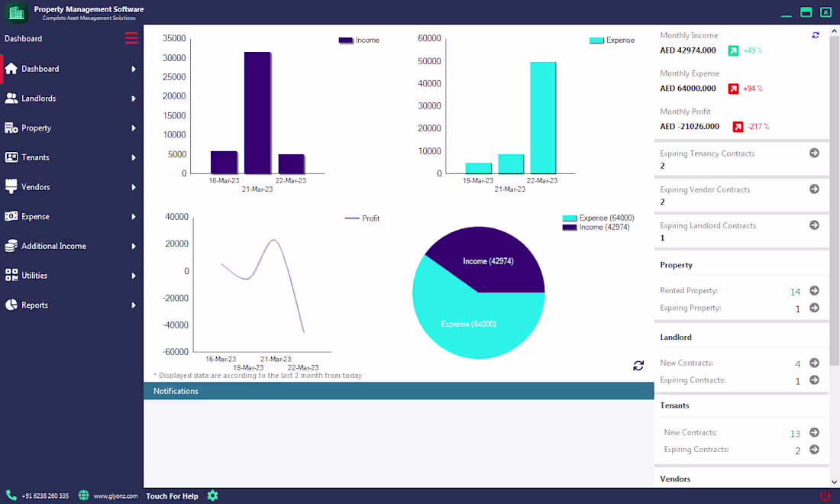Image resolution: width=840 pixels, height=504 pixels.
Task: Click the Income legend color swatch
Action: click(x=346, y=40)
